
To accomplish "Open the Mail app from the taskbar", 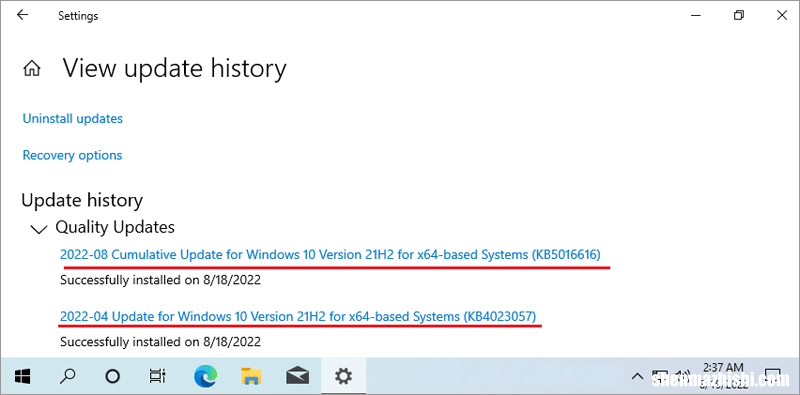I will click(297, 377).
